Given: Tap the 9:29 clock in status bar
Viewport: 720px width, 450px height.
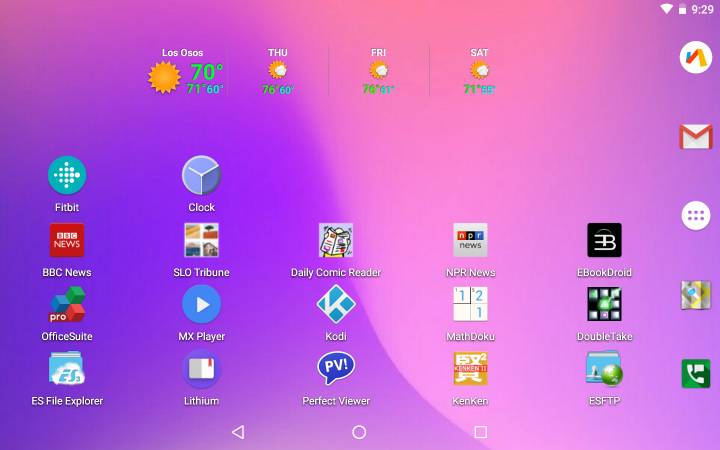Looking at the screenshot, I should pyautogui.click(x=703, y=9).
